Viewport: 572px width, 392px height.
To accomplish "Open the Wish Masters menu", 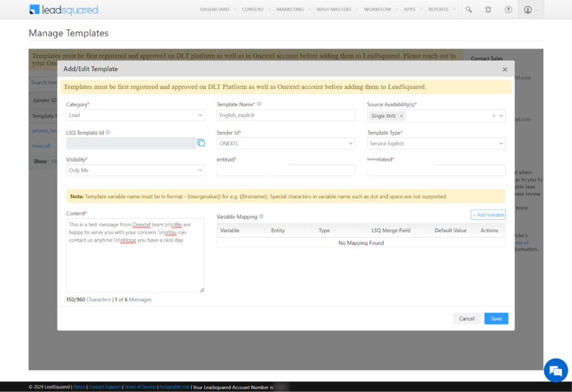I will [334, 9].
